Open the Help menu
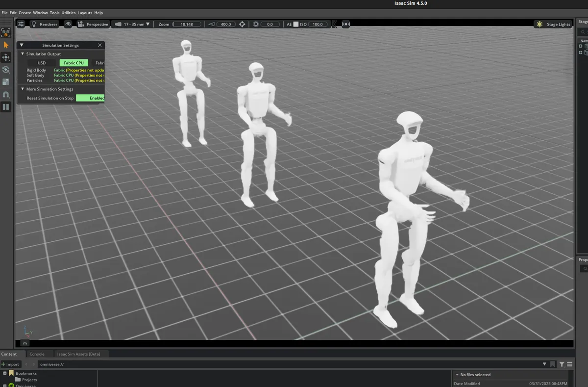588x387 pixels. click(98, 13)
